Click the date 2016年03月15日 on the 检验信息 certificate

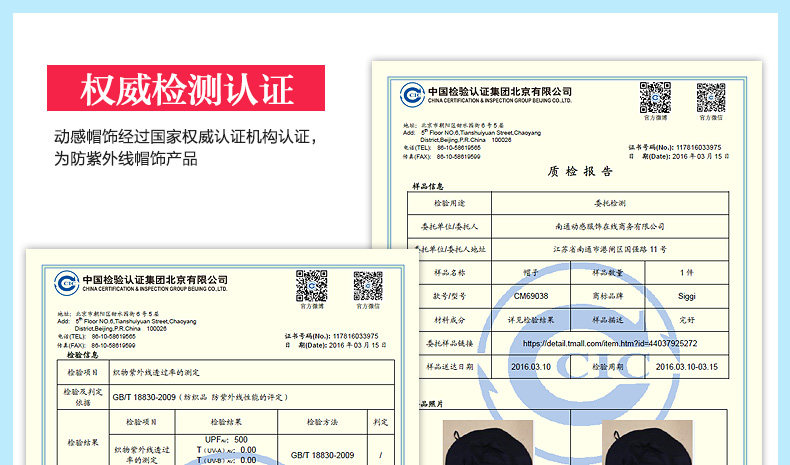357,345
